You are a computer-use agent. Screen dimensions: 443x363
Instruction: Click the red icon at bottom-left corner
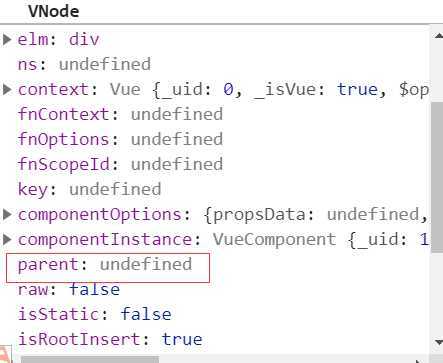(5, 355)
